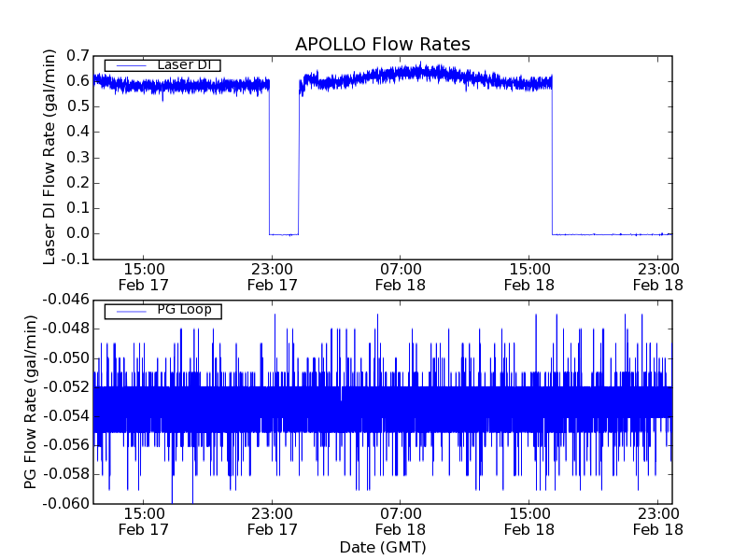The width and height of the screenshot is (747, 560).
Task: Click the 0.6 tick label on top chart
Action: pyautogui.click(x=78, y=81)
